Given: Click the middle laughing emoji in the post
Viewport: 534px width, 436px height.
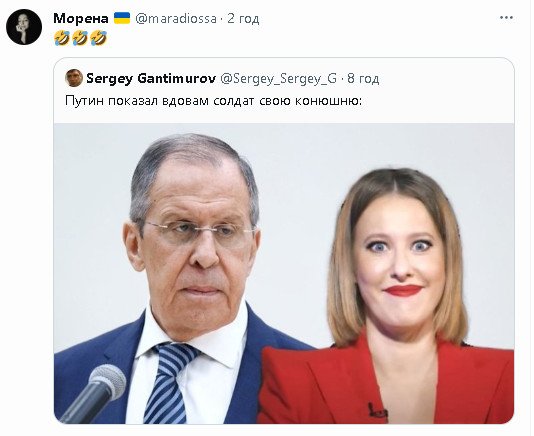Looking at the screenshot, I should pyautogui.click(x=80, y=38).
